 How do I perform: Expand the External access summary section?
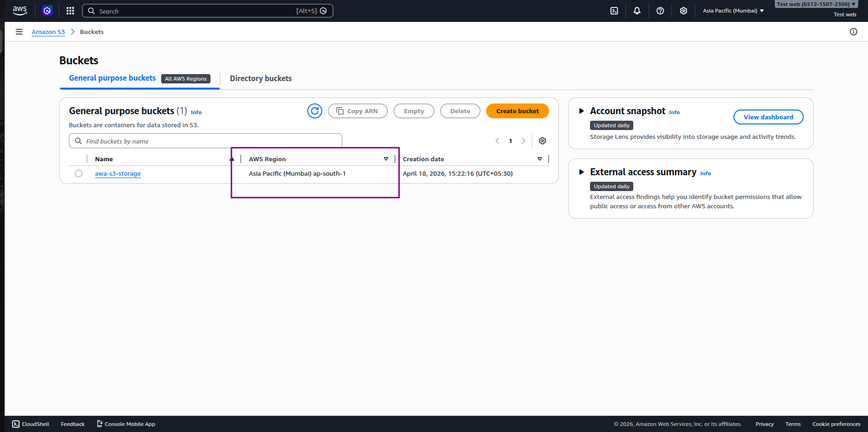(x=581, y=172)
